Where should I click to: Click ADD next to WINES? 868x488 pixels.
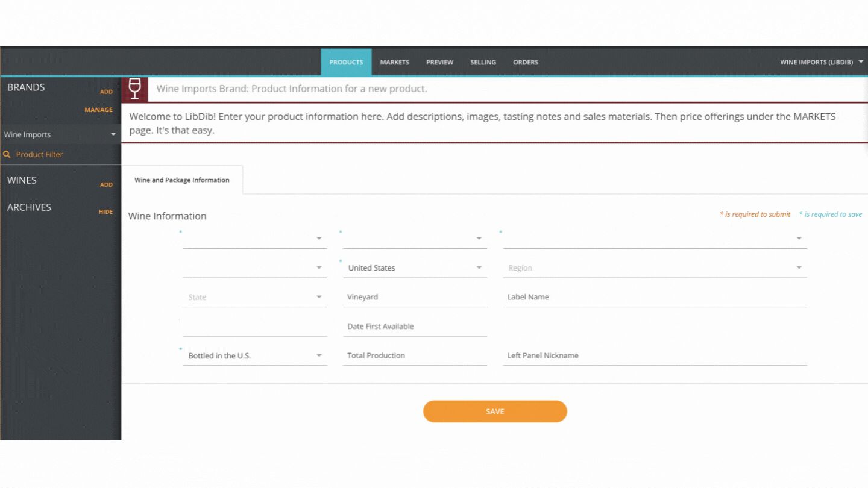(x=106, y=184)
